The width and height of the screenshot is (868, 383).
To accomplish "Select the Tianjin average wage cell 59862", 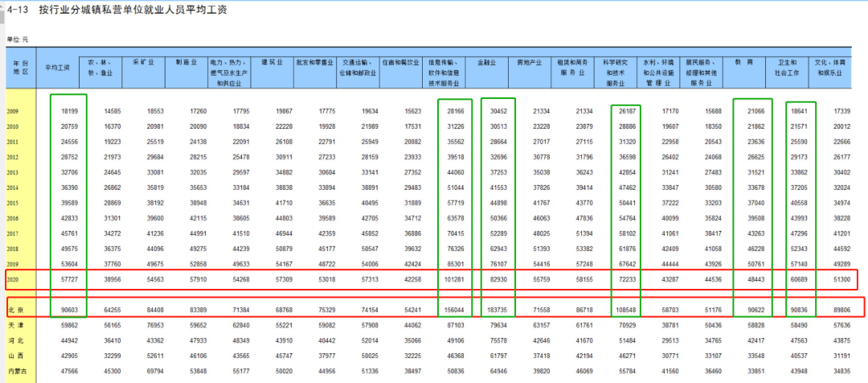I will tap(69, 327).
